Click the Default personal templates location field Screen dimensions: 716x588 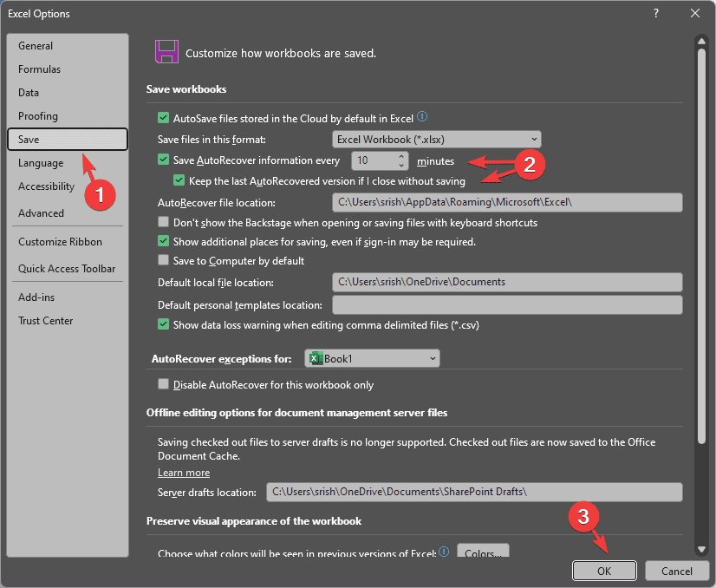pos(507,304)
